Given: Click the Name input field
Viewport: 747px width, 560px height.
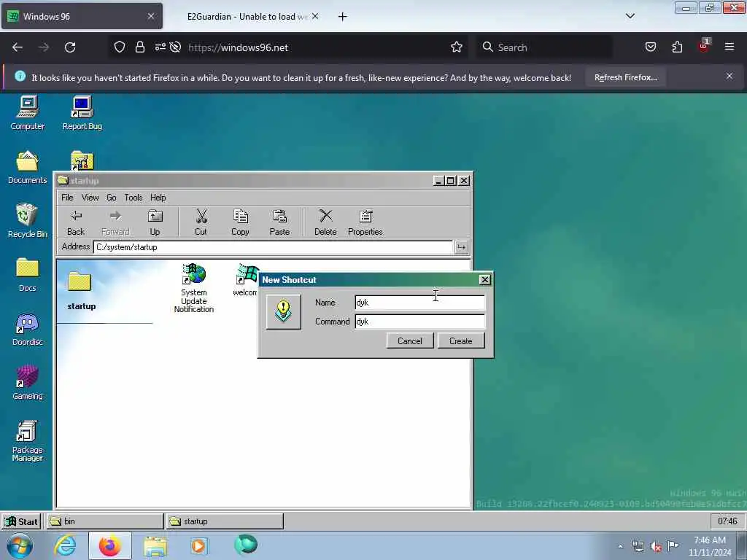Looking at the screenshot, I should pyautogui.click(x=419, y=303).
